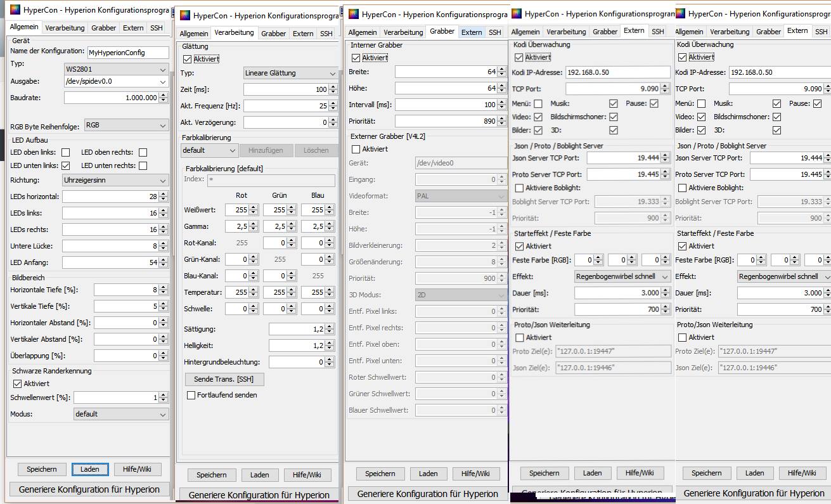Increase Akt. Frequenz [Hz] with up arrow

click(332, 103)
